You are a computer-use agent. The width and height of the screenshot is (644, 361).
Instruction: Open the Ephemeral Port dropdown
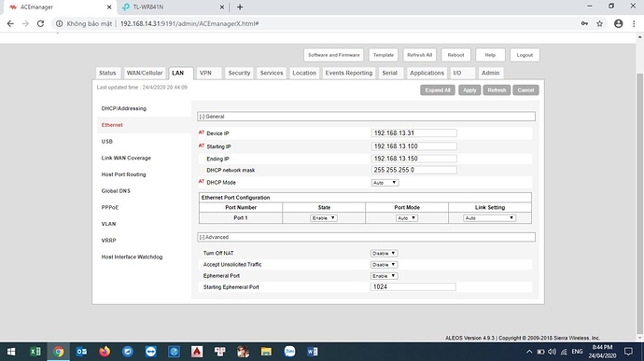(x=384, y=276)
